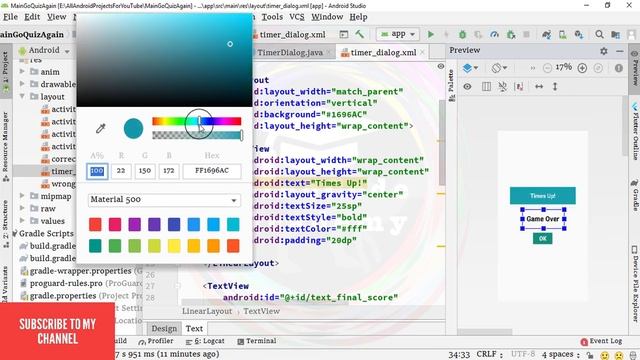This screenshot has height=360, width=640.
Task: Click the hammer Make Project icon
Action: click(x=360, y=34)
